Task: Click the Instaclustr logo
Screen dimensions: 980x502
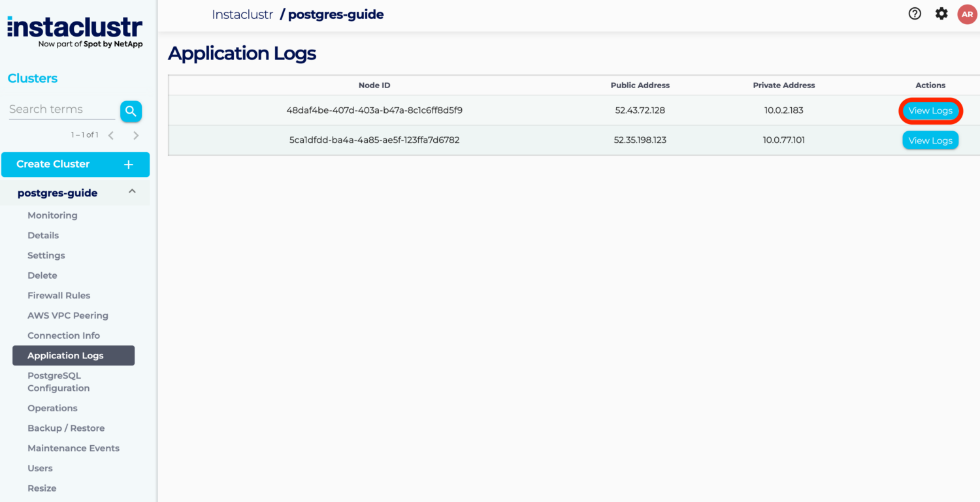Action: [74, 27]
